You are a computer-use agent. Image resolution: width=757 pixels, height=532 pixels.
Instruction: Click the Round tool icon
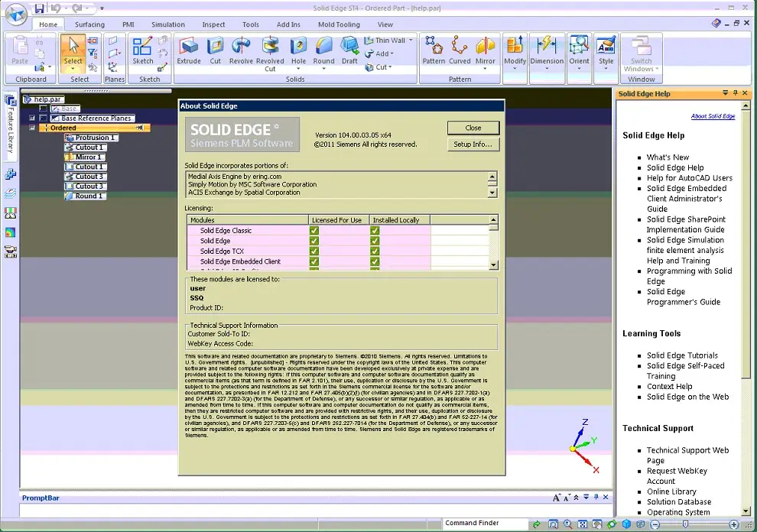click(x=323, y=47)
